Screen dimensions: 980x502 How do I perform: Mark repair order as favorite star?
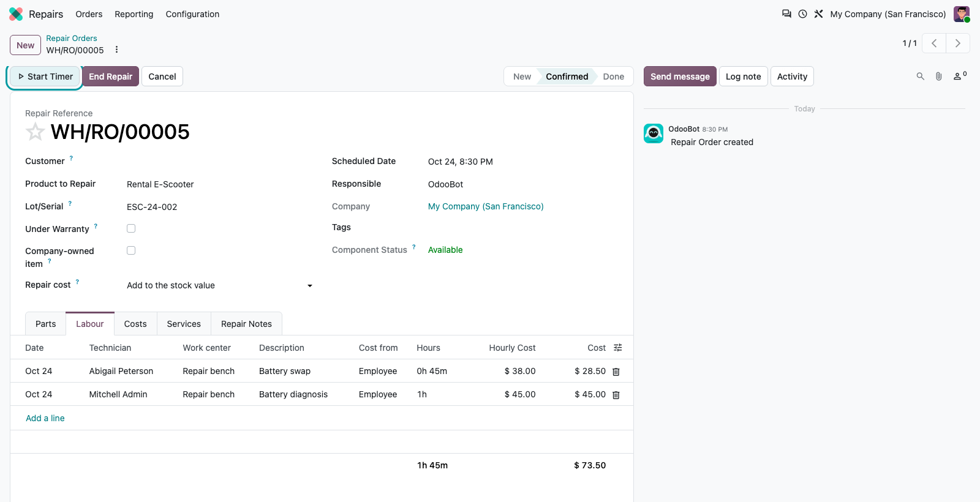(x=35, y=132)
